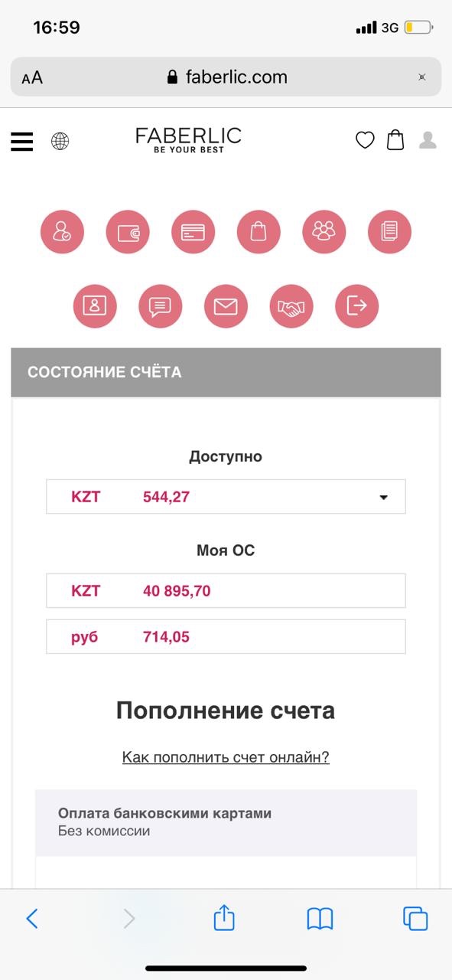Open Safari's AA reader options menu
452x980 pixels.
[32, 77]
